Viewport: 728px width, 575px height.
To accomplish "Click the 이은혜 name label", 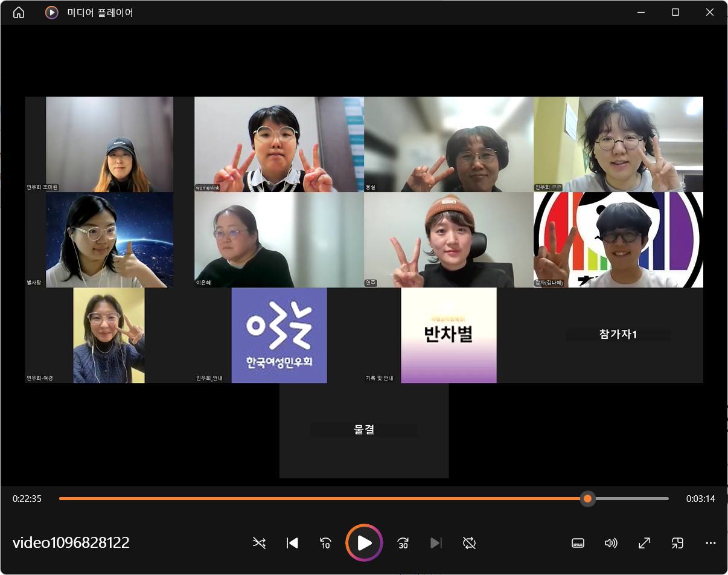I will 203,283.
